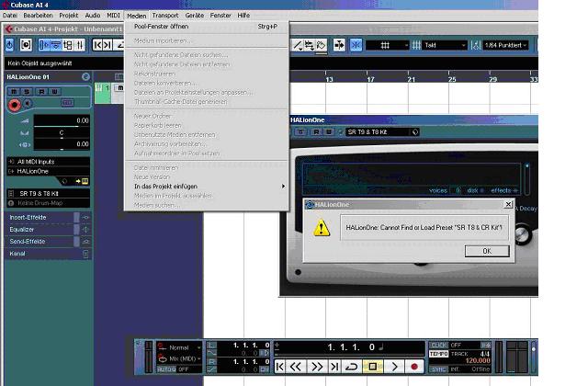
Task: Expand the Insert-Effekte inspector section
Action: [49, 218]
